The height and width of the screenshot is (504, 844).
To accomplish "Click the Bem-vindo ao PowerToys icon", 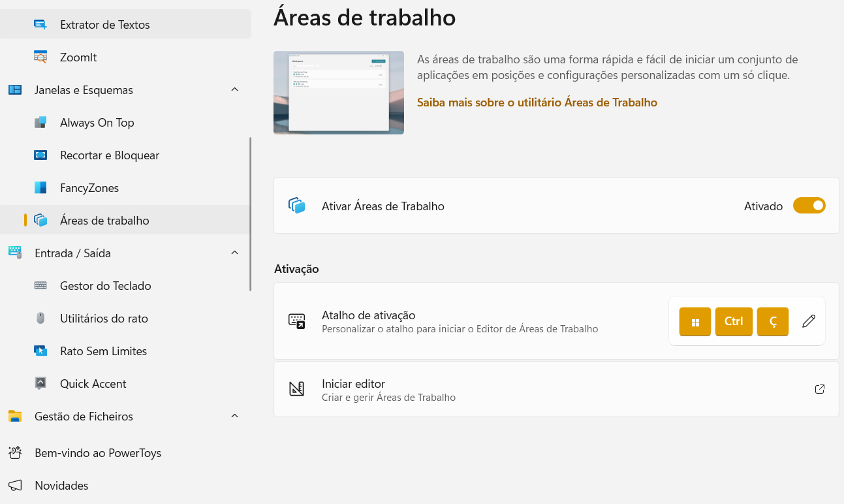I will (x=15, y=453).
